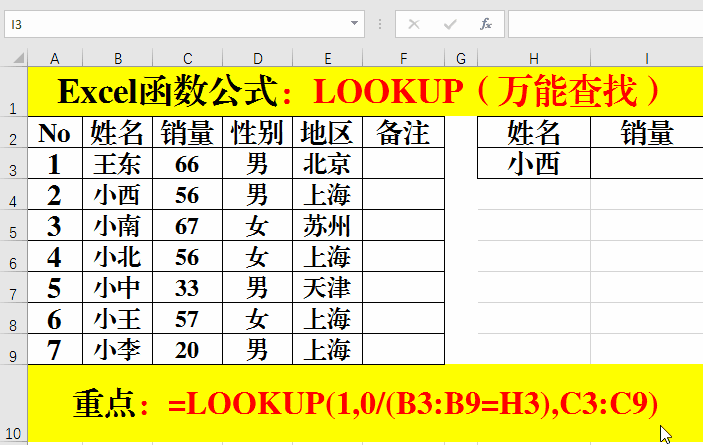703x445 pixels.
Task: Select column H header
Action: 534,58
